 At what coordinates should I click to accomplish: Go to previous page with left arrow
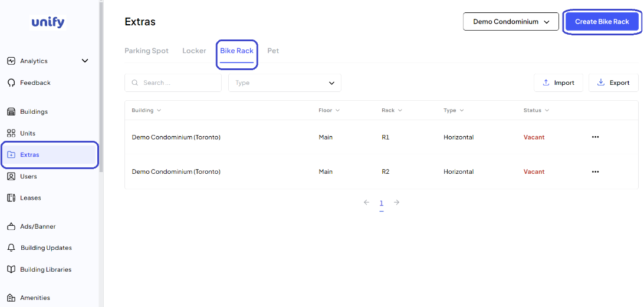pyautogui.click(x=366, y=202)
